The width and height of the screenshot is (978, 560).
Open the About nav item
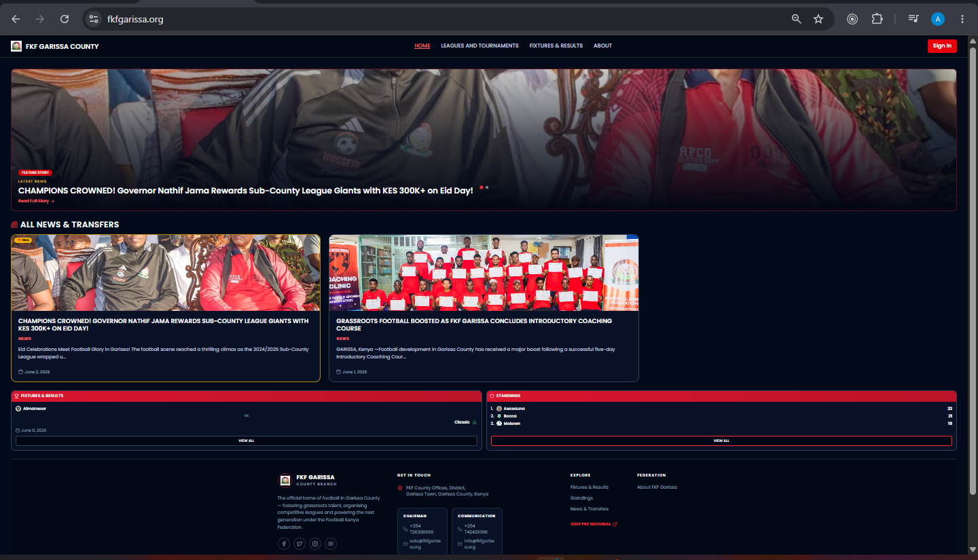pyautogui.click(x=602, y=46)
